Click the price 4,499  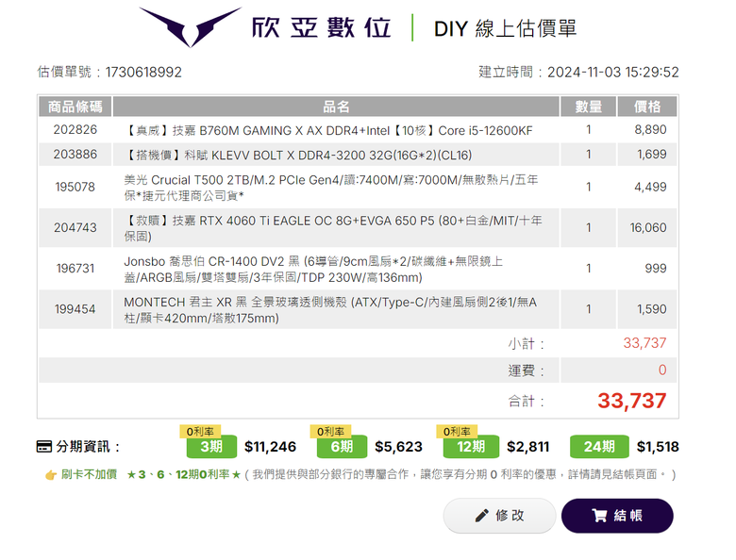point(650,187)
